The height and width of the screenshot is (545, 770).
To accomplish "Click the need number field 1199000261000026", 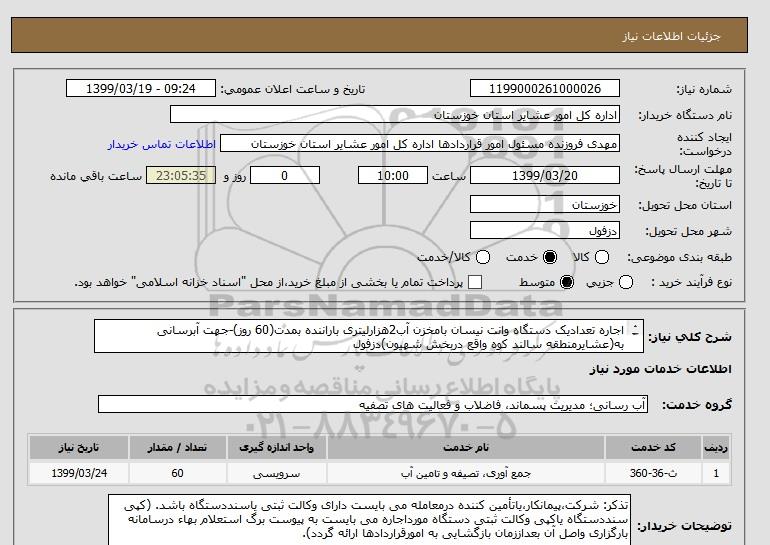I will (x=545, y=89).
